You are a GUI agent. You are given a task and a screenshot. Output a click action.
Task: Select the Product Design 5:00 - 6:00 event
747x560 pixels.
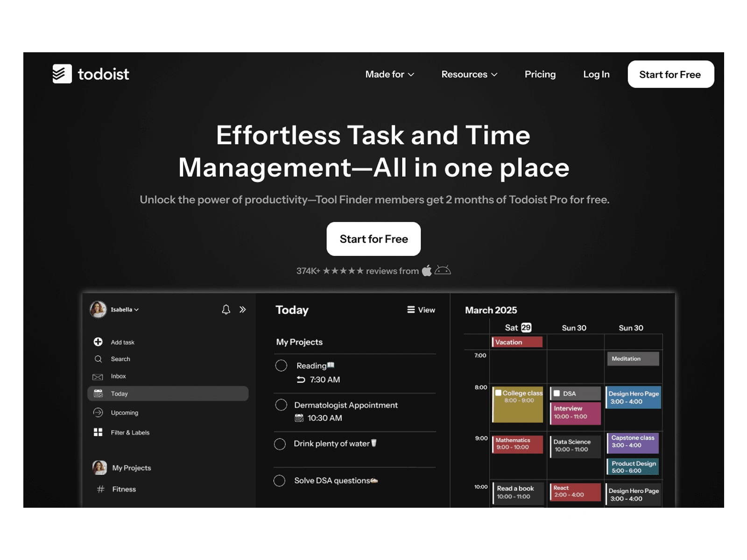(633, 467)
